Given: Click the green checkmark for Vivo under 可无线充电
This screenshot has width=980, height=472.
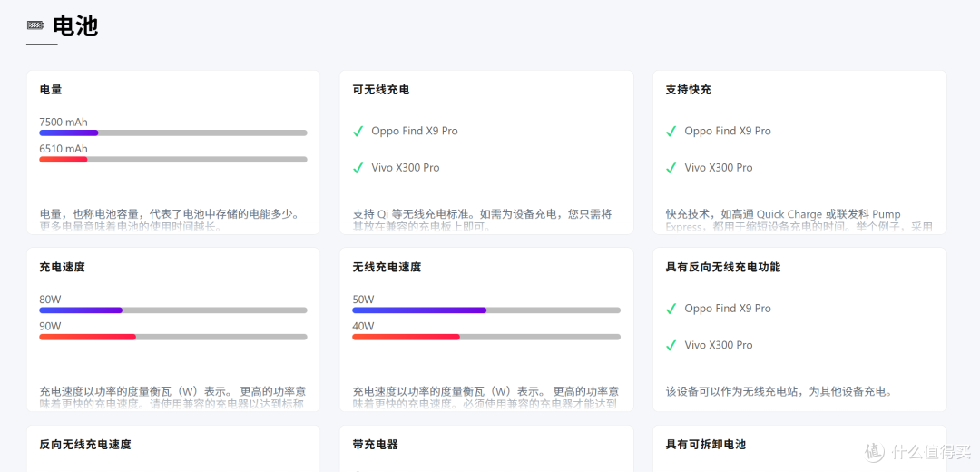Looking at the screenshot, I should coord(358,168).
